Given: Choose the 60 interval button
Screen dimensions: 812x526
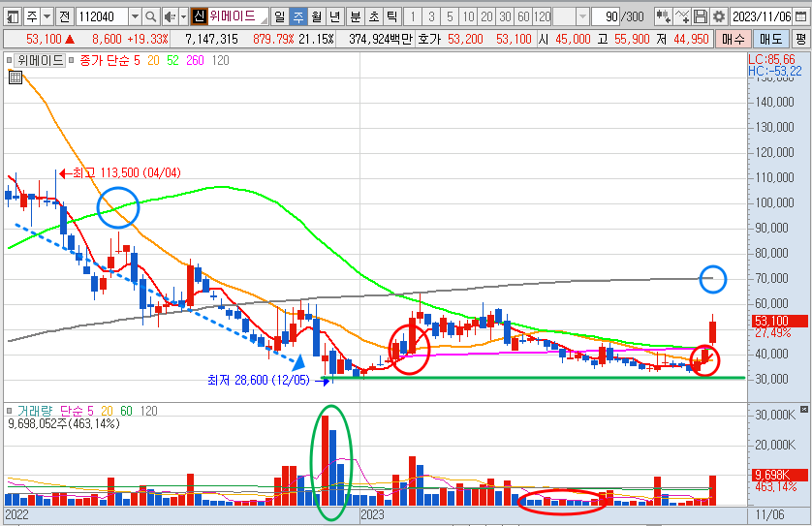Looking at the screenshot, I should tap(523, 17).
